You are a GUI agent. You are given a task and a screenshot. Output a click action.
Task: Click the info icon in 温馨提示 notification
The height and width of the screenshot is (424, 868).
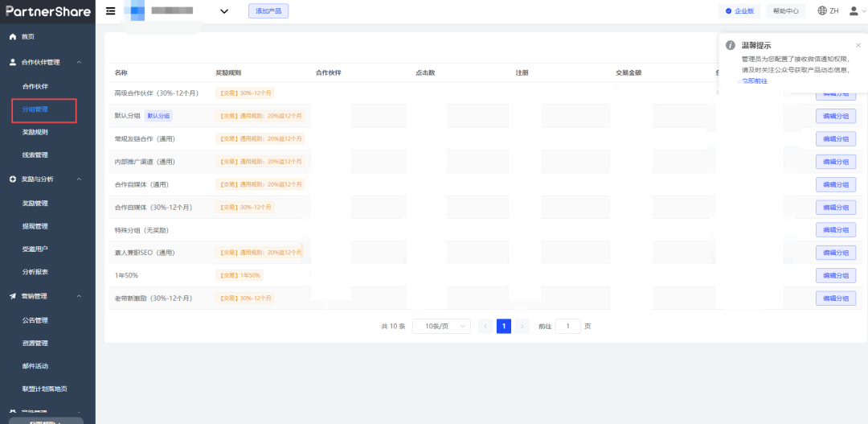pos(731,45)
